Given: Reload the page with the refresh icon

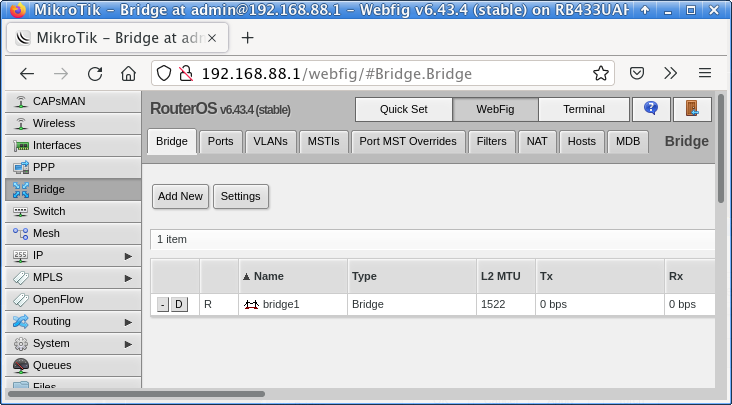Looking at the screenshot, I should pyautogui.click(x=95, y=73).
